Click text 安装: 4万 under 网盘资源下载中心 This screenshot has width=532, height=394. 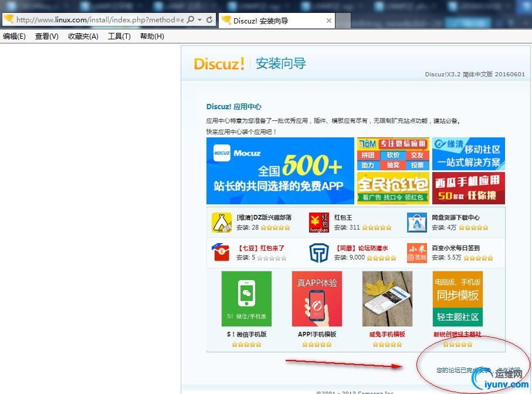click(x=444, y=228)
